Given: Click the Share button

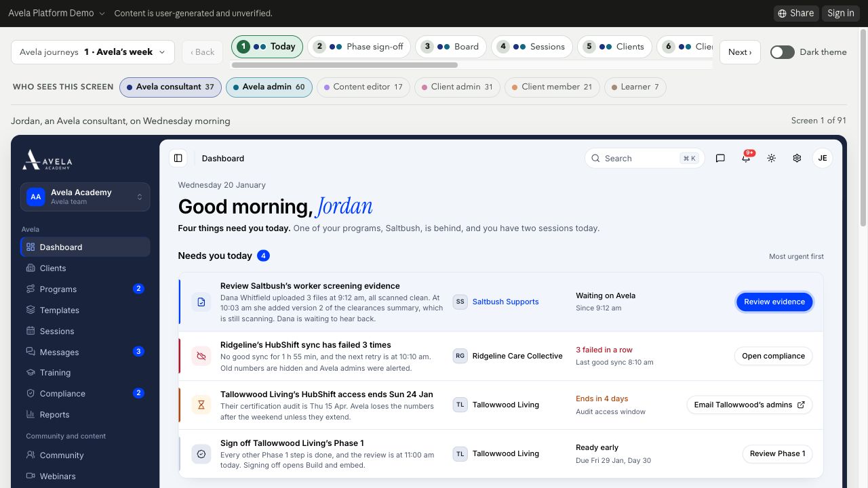Looking at the screenshot, I should pos(796,13).
